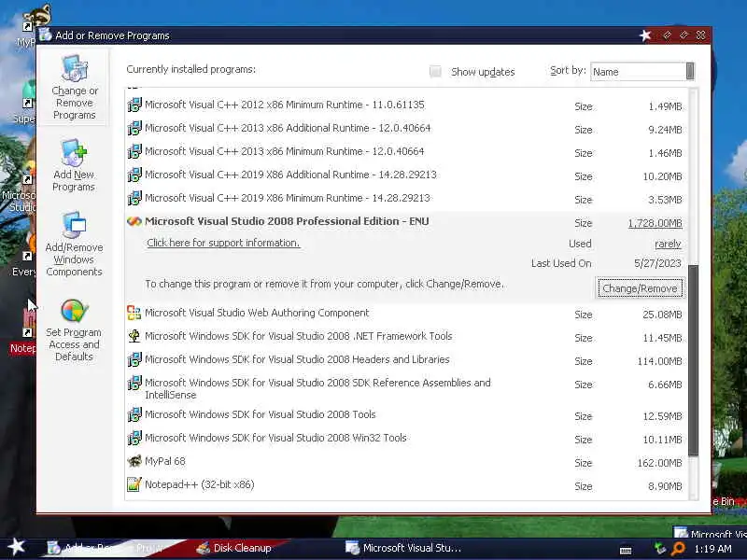The height and width of the screenshot is (560, 747).
Task: Select the Notepad++ (32-bit x86) entry name
Action: point(200,484)
